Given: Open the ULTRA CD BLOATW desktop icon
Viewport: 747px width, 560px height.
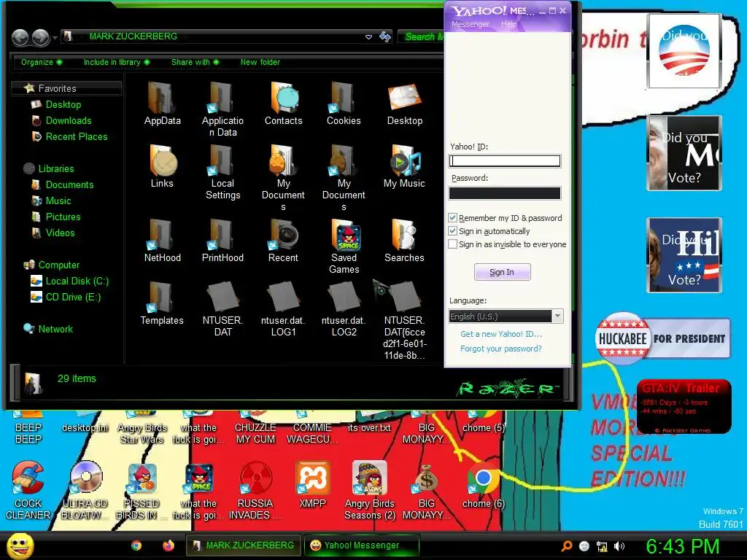Looking at the screenshot, I should [x=85, y=491].
